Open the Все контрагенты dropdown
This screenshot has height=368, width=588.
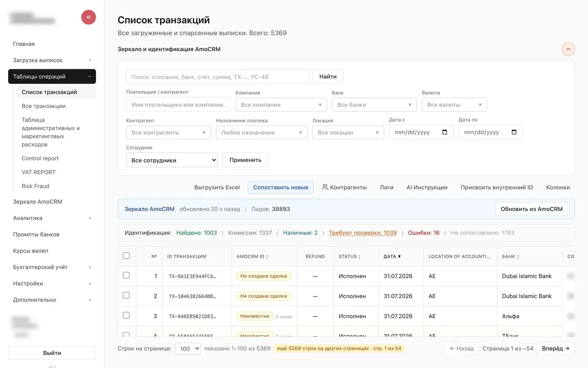tap(168, 132)
